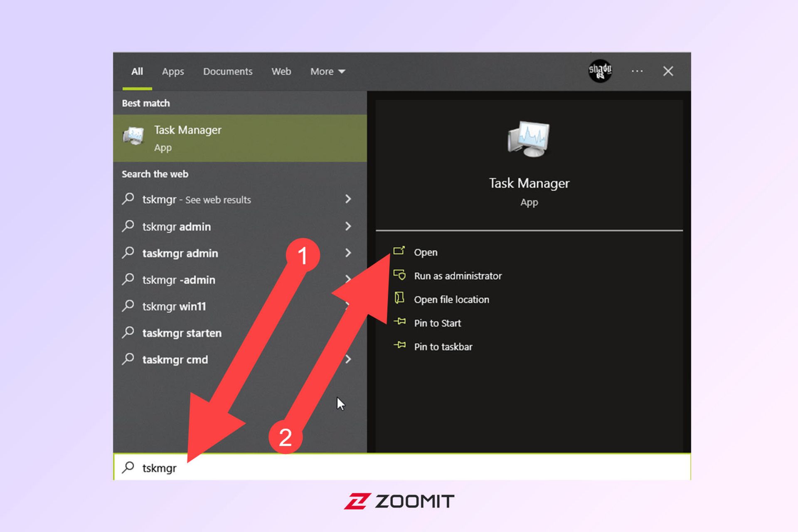
Task: Click magnifier icon beside tskmgr win11
Action: coord(128,306)
